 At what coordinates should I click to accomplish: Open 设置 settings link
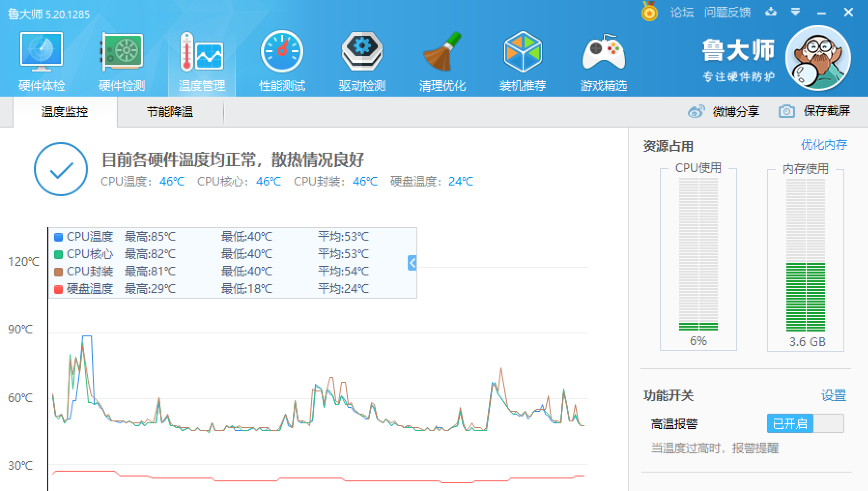(x=834, y=396)
